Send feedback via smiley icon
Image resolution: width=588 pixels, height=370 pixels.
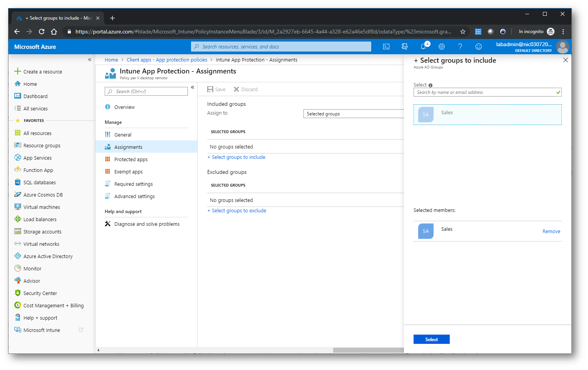tap(479, 47)
